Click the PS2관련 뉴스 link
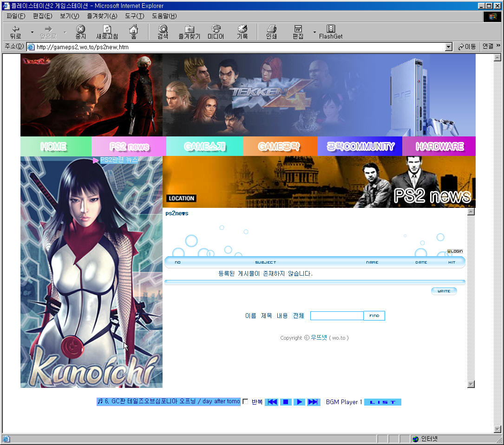The image size is (504, 445). tap(119, 160)
